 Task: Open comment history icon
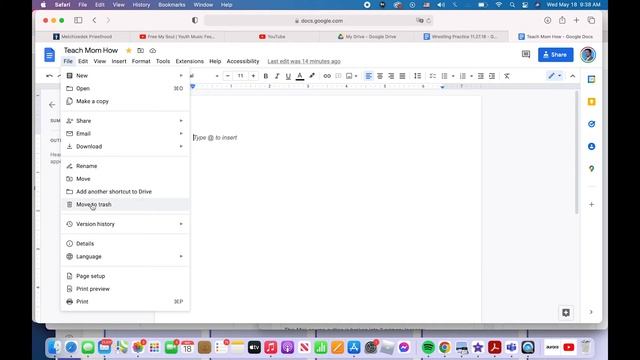[x=526, y=54]
